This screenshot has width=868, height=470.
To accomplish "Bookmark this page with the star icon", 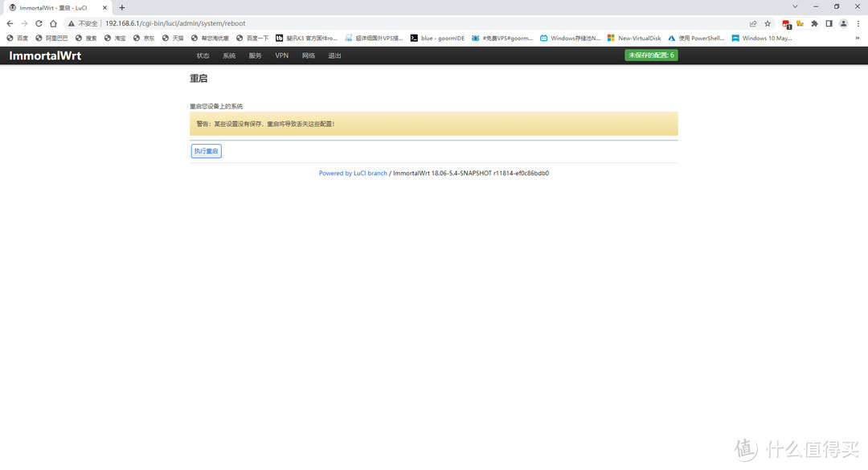I will click(x=768, y=23).
